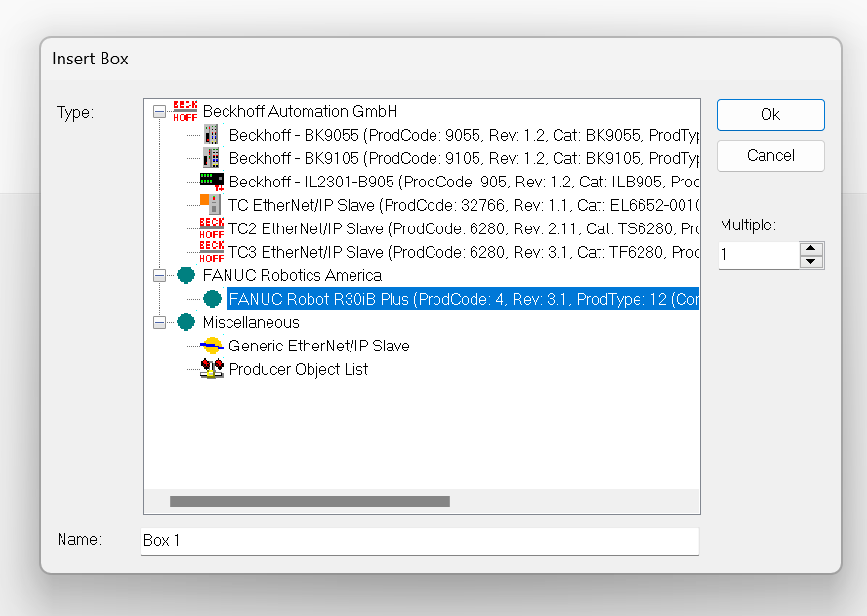Click the TC EtherNet/IP Slave icon

click(x=211, y=205)
